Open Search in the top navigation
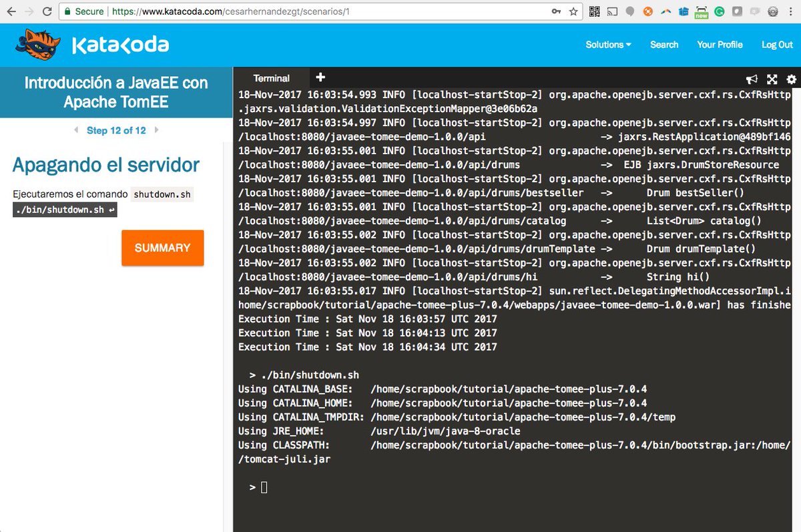The width and height of the screenshot is (801, 532). point(664,45)
